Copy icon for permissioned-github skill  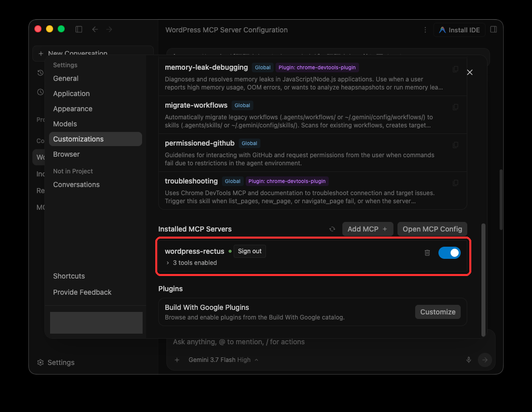click(x=455, y=145)
